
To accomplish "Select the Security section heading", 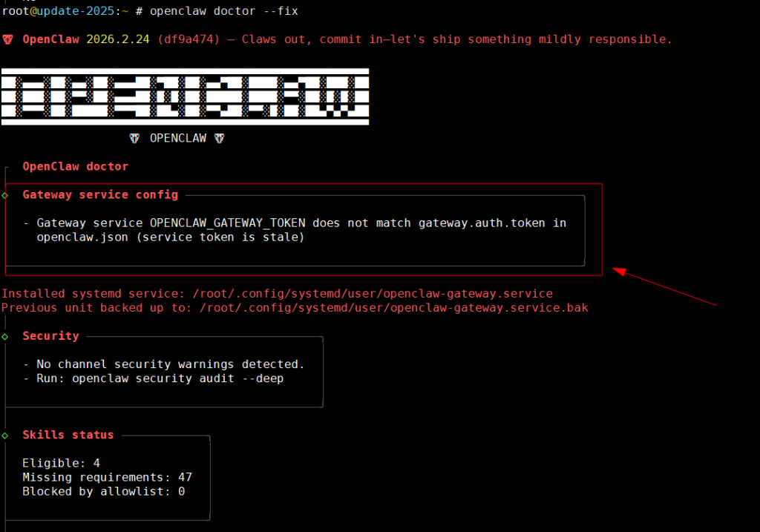I will tap(50, 336).
